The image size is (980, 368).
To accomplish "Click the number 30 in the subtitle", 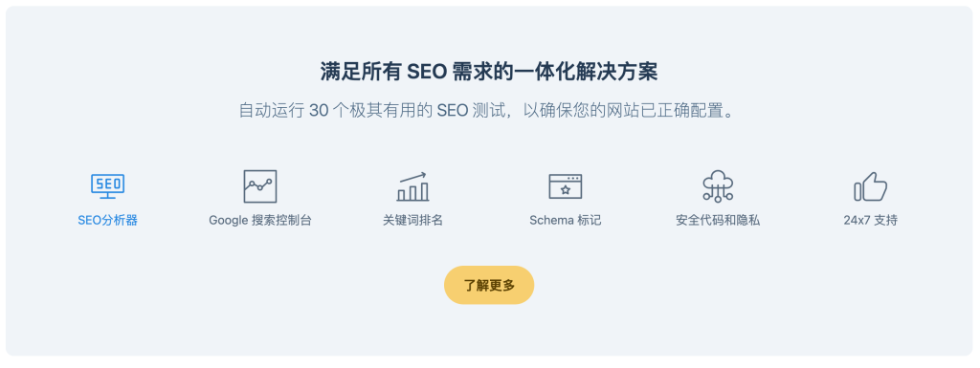I will pos(319,111).
